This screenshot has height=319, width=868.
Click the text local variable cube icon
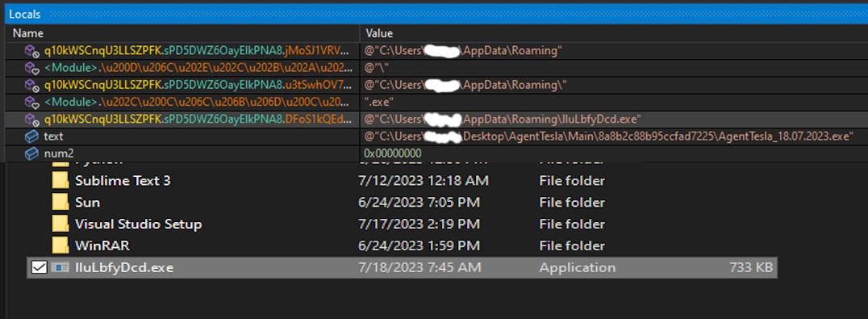[31, 136]
